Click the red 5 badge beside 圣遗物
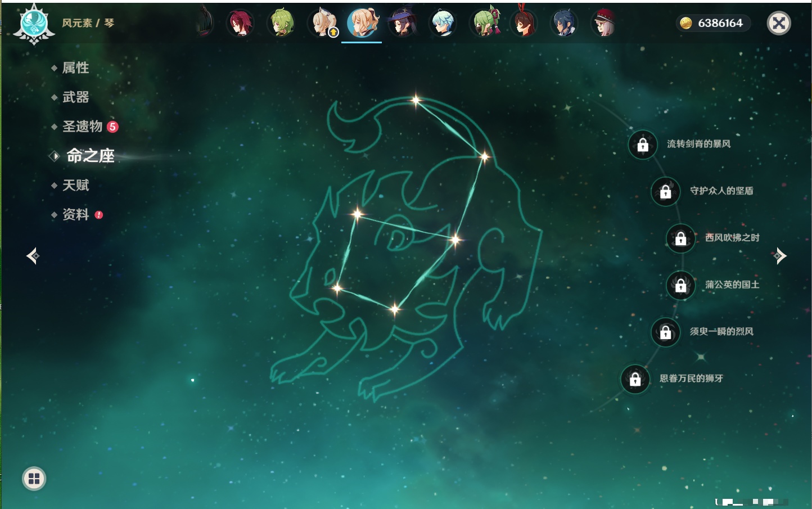 pos(112,127)
